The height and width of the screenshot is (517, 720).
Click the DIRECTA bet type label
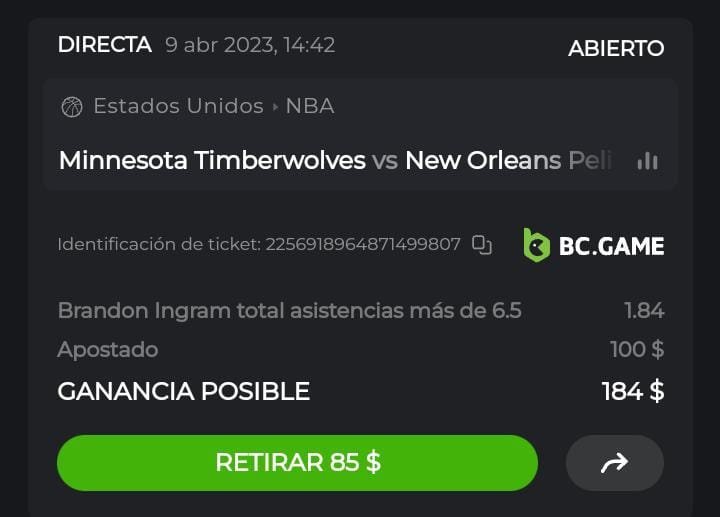click(104, 45)
